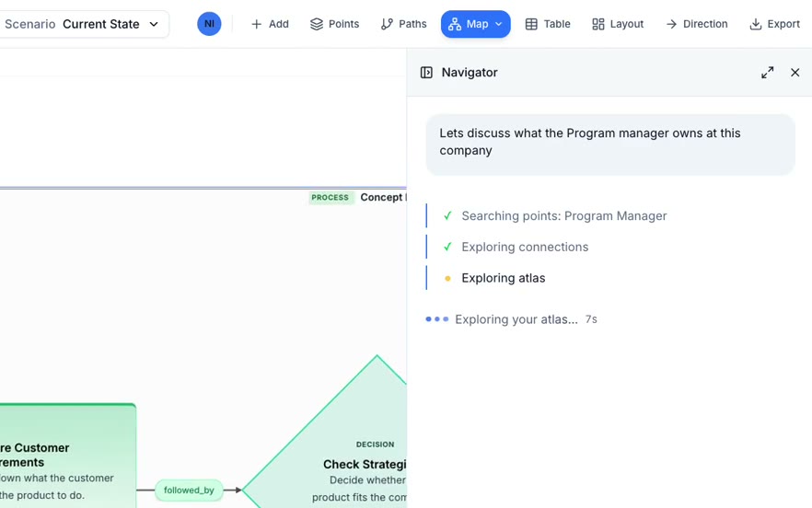812x508 pixels.
Task: Expand the Map dropdown chevron
Action: click(x=499, y=24)
